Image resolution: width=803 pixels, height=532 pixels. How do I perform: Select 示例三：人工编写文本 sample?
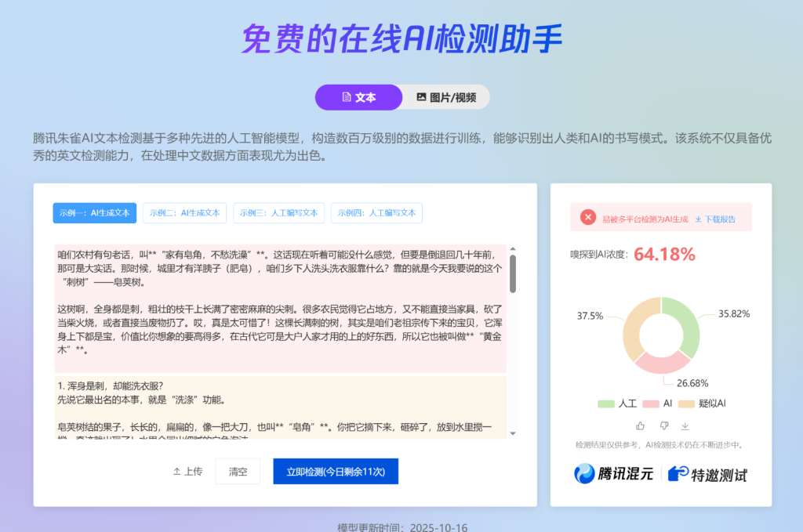tap(278, 212)
